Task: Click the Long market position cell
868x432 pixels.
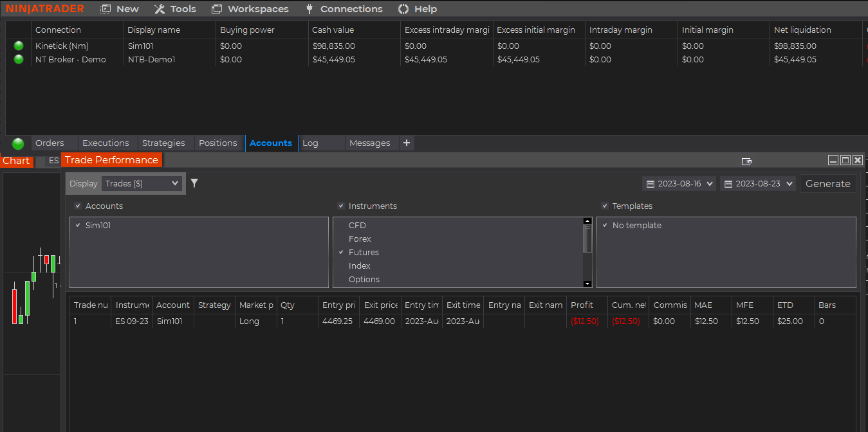Action: pos(255,321)
